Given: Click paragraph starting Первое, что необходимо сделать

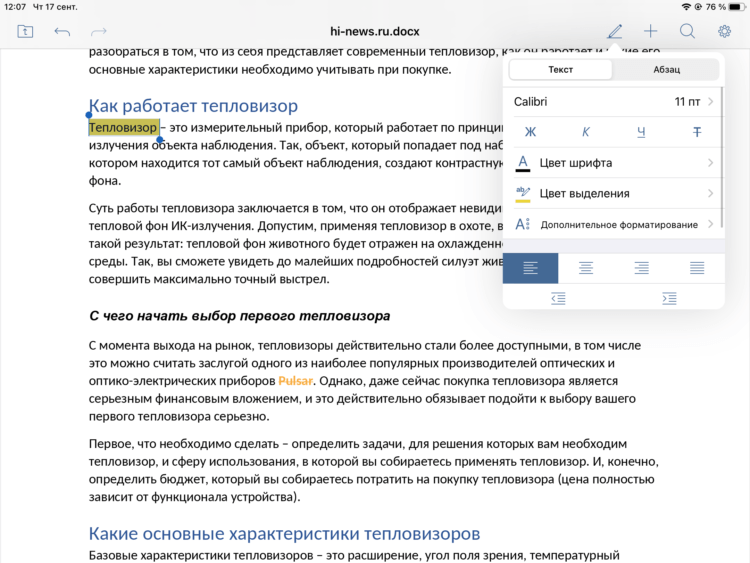Looking at the screenshot, I should (374, 470).
